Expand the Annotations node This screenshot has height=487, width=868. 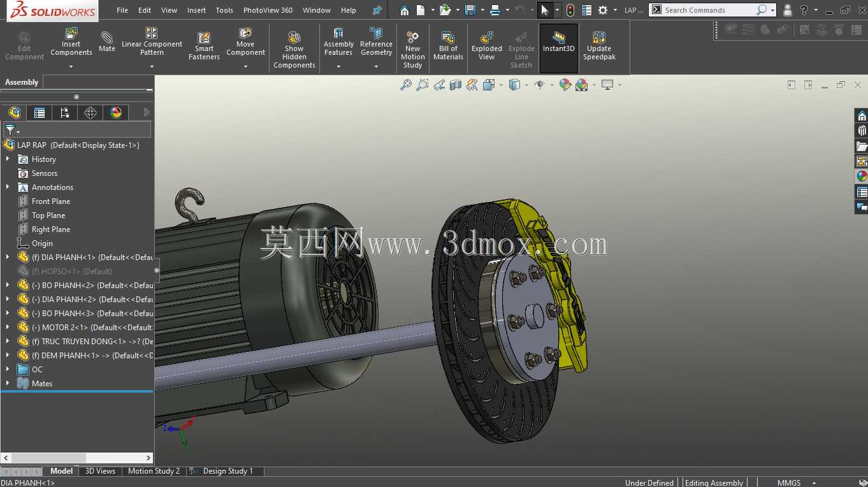pos(8,187)
